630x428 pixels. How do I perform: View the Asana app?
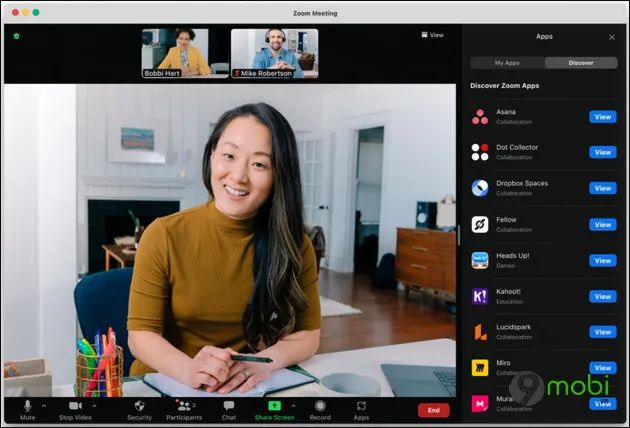[x=603, y=117]
